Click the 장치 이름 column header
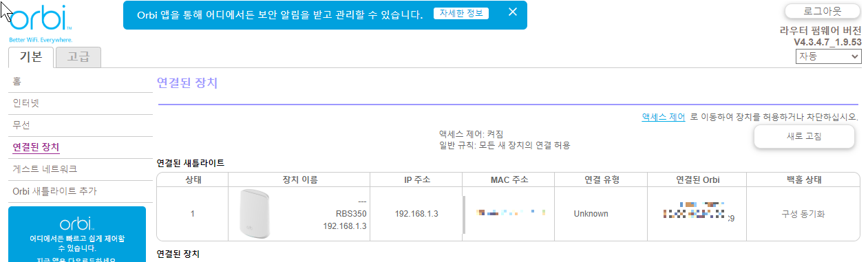 [299, 180]
